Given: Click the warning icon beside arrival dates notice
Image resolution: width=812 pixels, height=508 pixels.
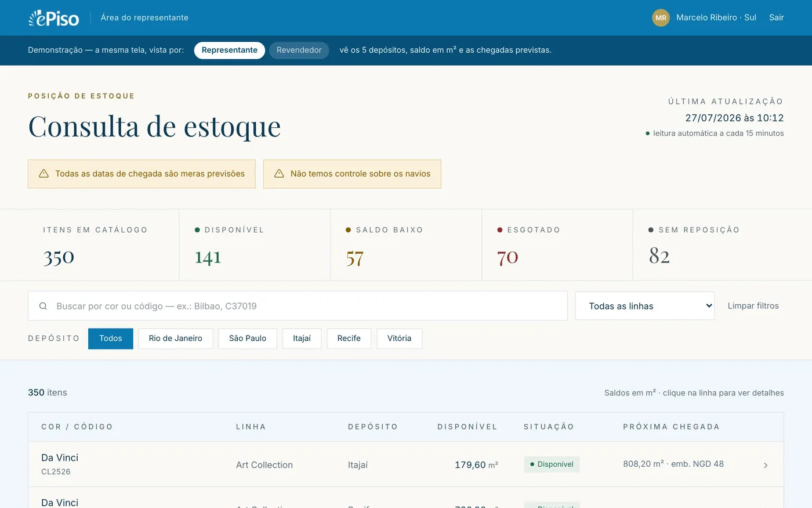Looking at the screenshot, I should tap(43, 174).
